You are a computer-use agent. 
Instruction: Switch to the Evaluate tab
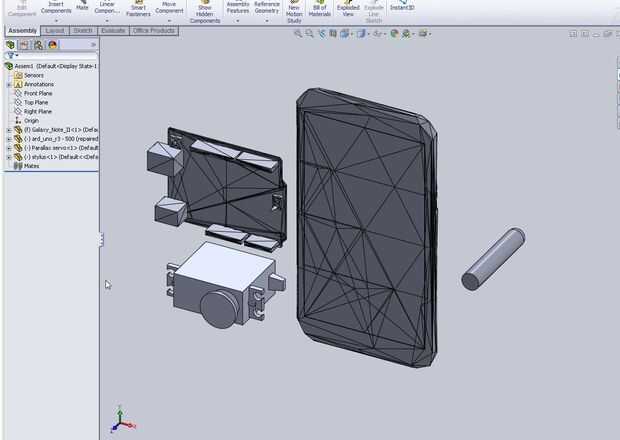pos(113,30)
